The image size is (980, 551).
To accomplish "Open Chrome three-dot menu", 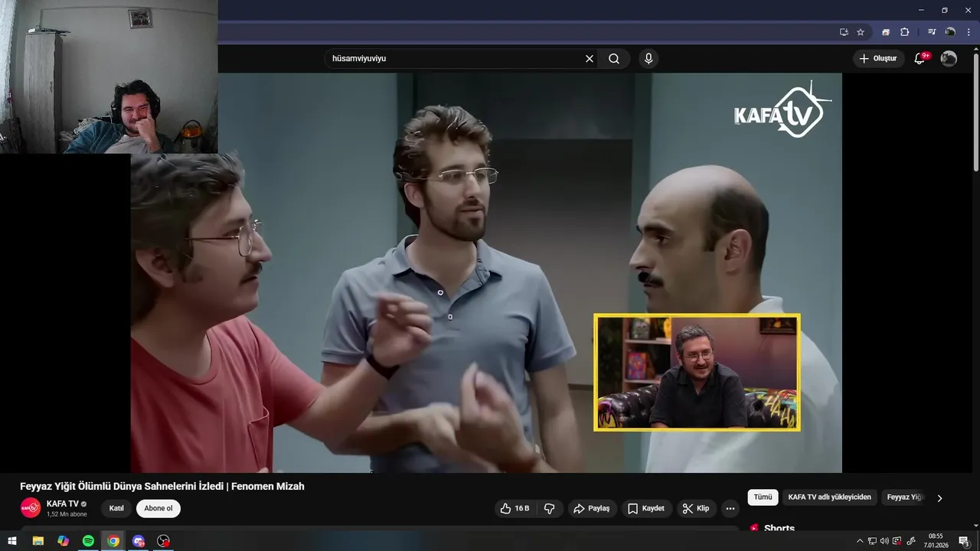I will 969,32.
